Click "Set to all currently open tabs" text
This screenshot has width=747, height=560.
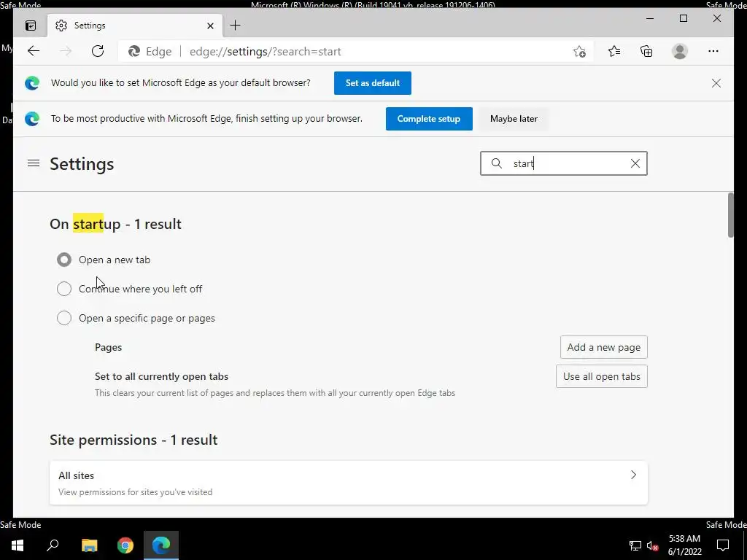tap(161, 376)
